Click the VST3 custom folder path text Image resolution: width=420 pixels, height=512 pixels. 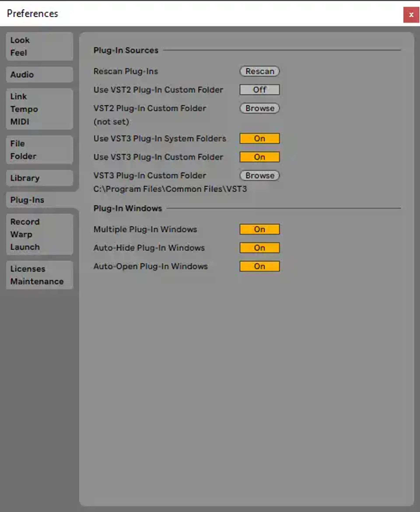click(170, 189)
